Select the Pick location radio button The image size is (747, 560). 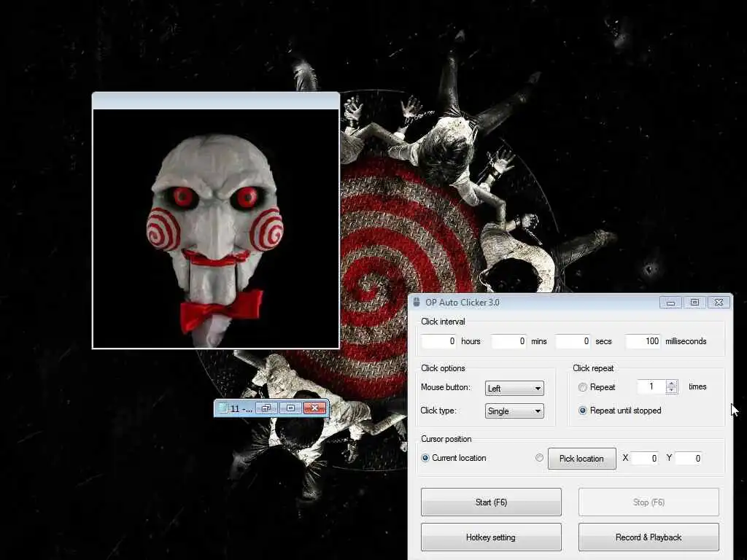539,458
